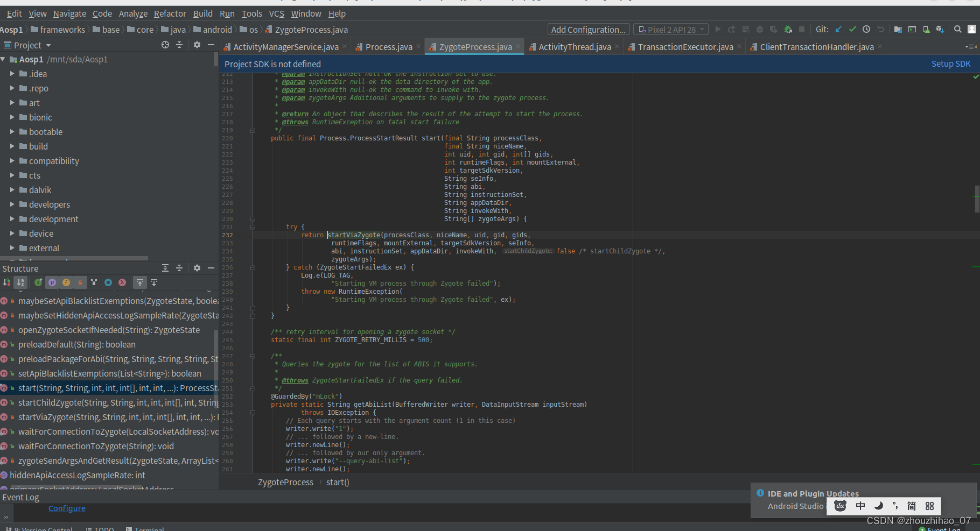Screen dimensions: 980x531
Task: Click the Git Commit green checkmark
Action: click(x=852, y=30)
